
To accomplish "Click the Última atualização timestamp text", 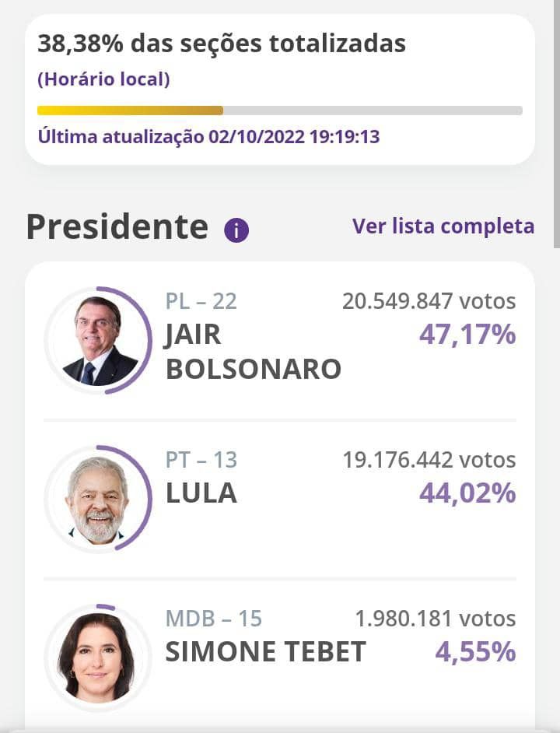I will click(208, 137).
